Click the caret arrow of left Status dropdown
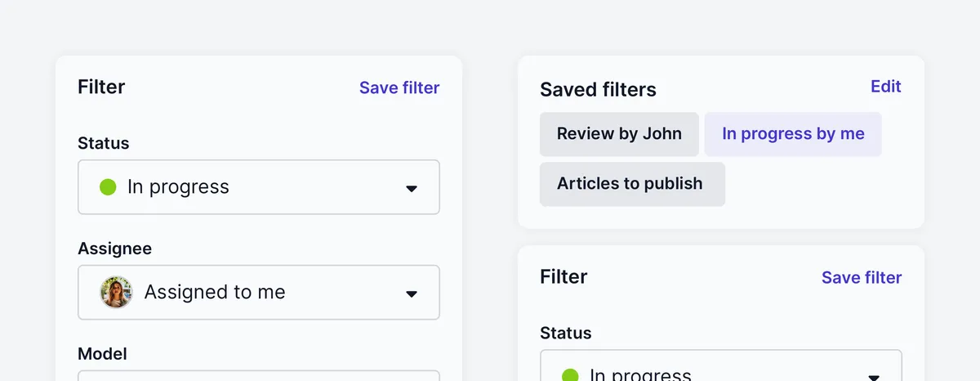The image size is (980, 381). (412, 188)
